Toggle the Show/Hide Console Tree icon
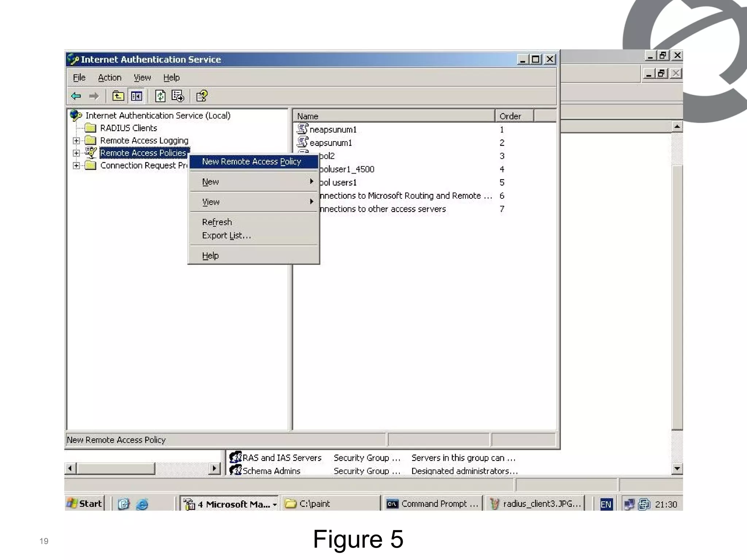Image resolution: width=747 pixels, height=560 pixels. click(x=137, y=96)
